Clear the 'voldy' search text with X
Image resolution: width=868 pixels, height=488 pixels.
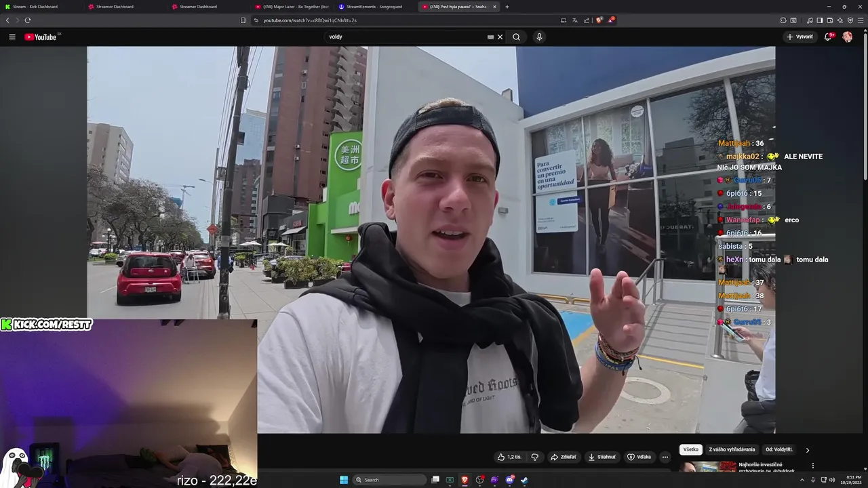[500, 37]
